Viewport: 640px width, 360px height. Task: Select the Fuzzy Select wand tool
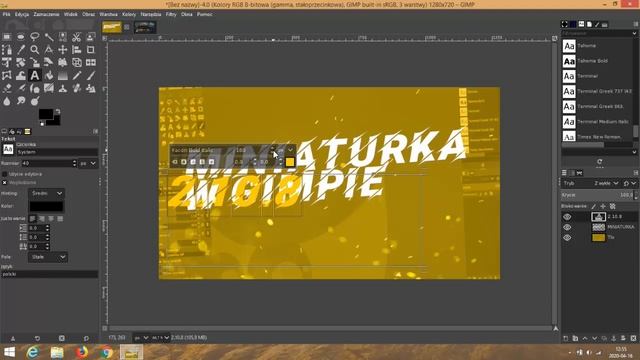coord(49,37)
